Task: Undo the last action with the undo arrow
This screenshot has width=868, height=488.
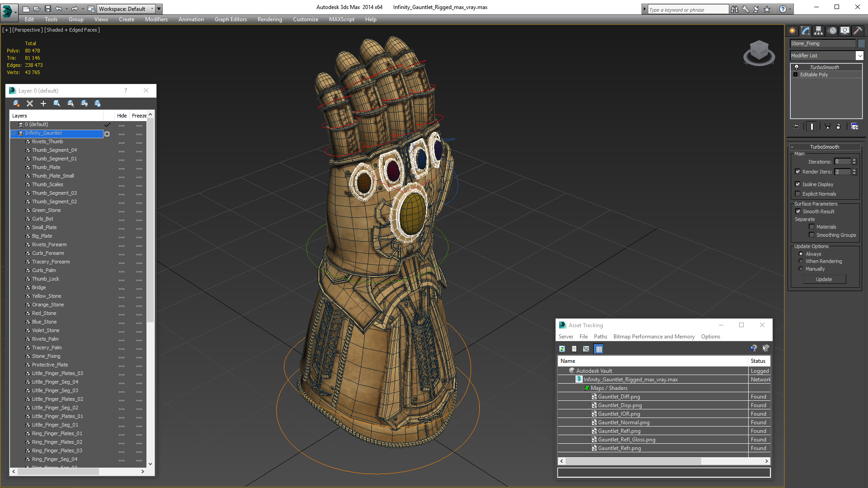Action: pos(59,9)
